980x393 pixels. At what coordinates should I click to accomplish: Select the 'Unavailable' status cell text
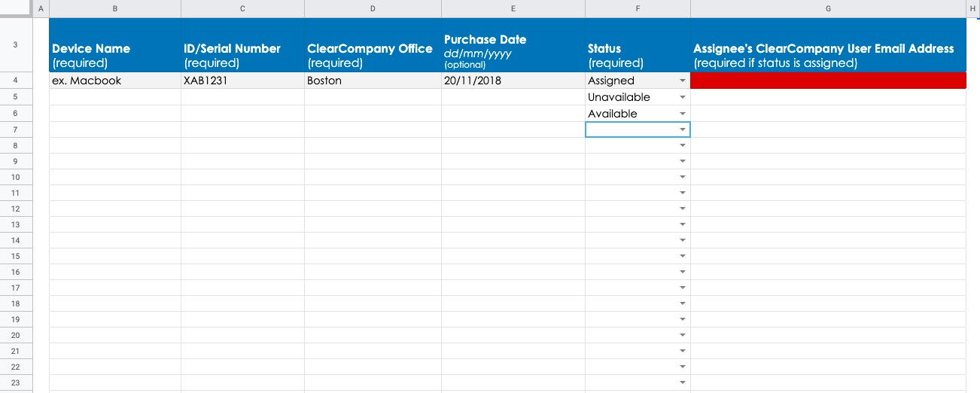tap(619, 97)
